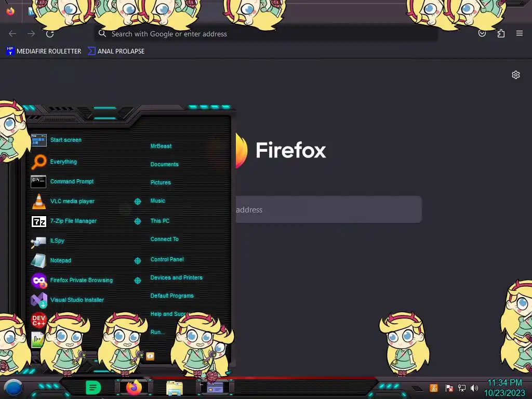
Task: Open network tray icon
Action: (x=462, y=388)
